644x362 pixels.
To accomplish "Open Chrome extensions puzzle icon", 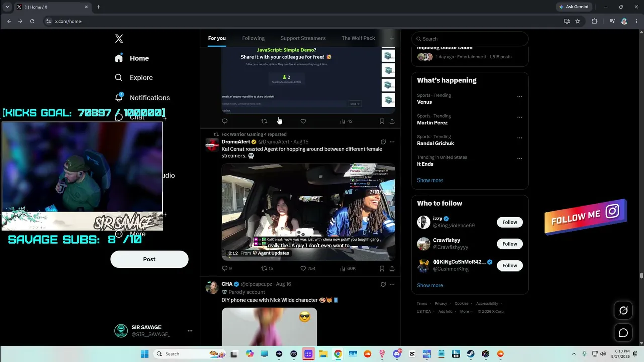I will pos(594,21).
